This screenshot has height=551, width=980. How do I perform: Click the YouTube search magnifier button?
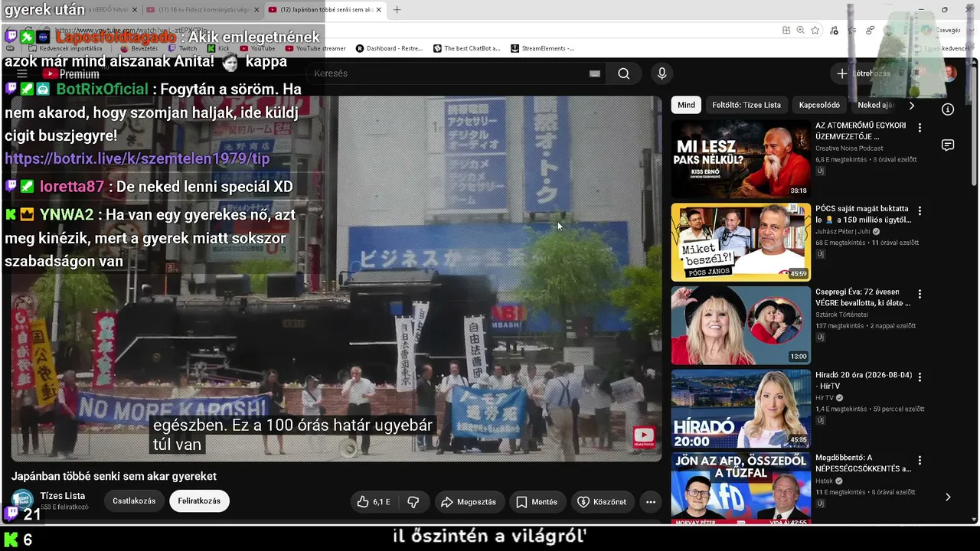[x=624, y=73]
